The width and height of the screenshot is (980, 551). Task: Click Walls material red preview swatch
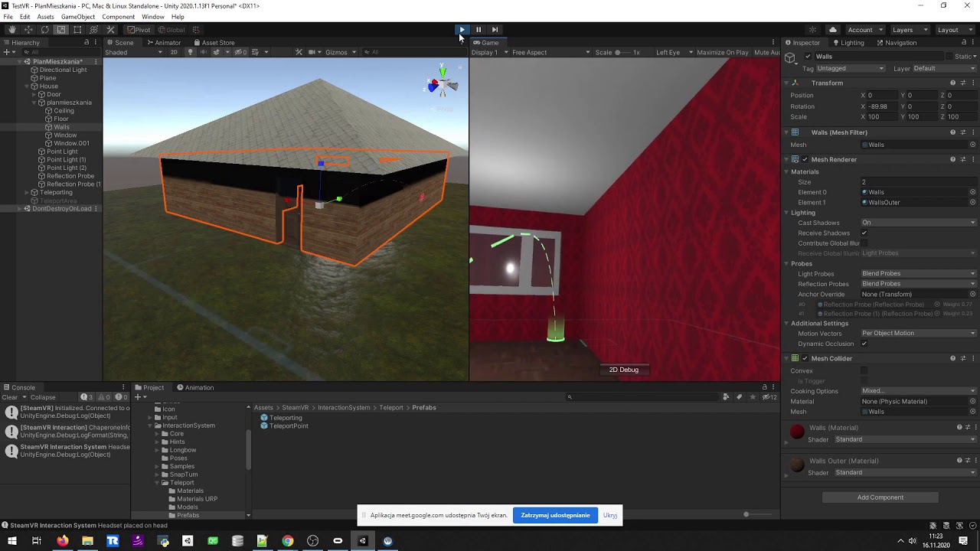pyautogui.click(x=797, y=432)
